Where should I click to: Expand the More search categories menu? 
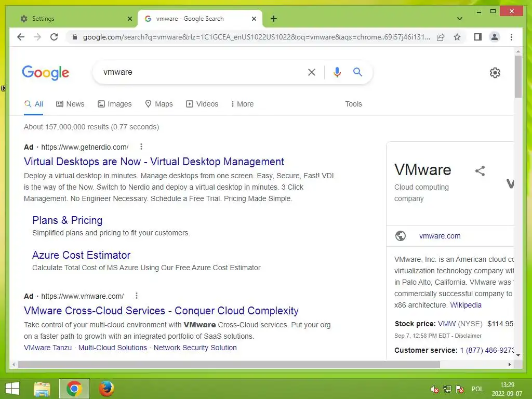coord(242,104)
